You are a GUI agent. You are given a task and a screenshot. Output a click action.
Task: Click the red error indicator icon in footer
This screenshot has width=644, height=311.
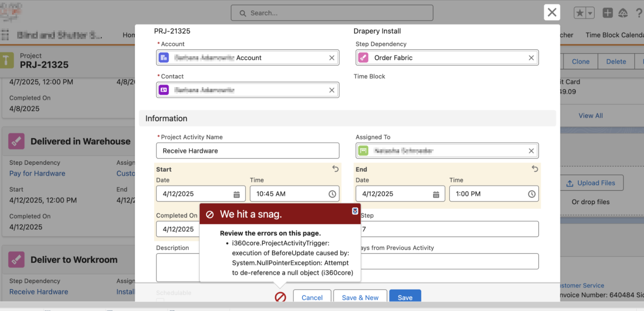[x=280, y=297]
